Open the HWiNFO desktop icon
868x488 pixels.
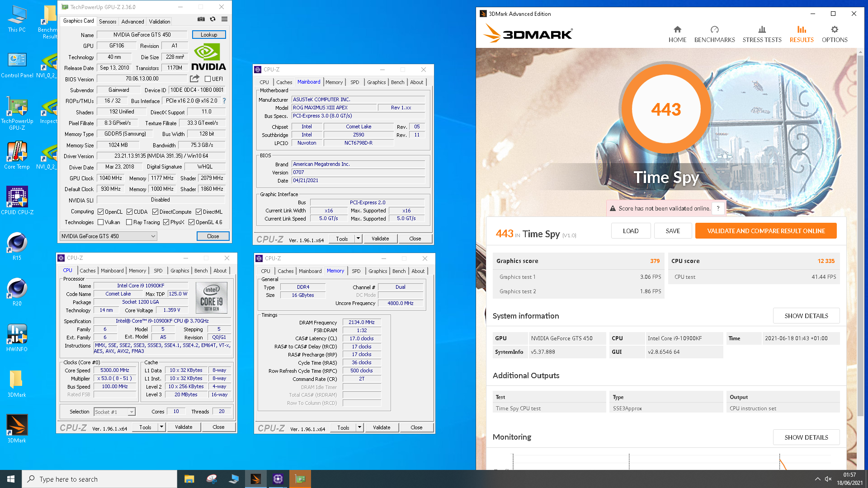pyautogui.click(x=17, y=338)
